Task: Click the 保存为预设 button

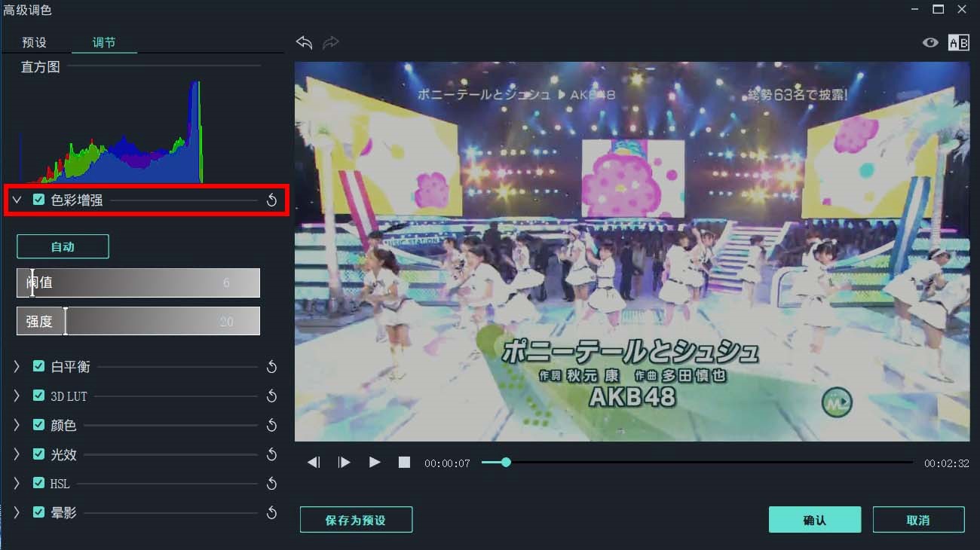Action: (356, 520)
